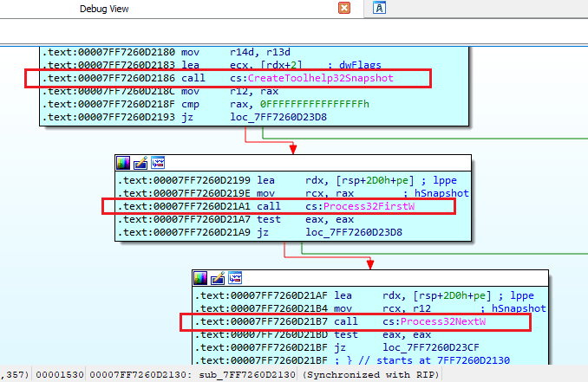Group nodes icon on Process32NextW block
The height and width of the screenshot is (382, 588).
(235, 278)
